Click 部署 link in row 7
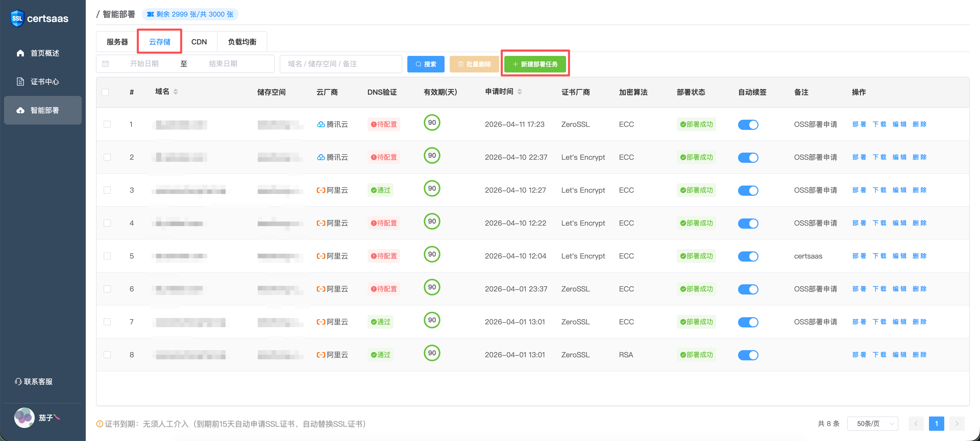The image size is (980, 441). 859,322
